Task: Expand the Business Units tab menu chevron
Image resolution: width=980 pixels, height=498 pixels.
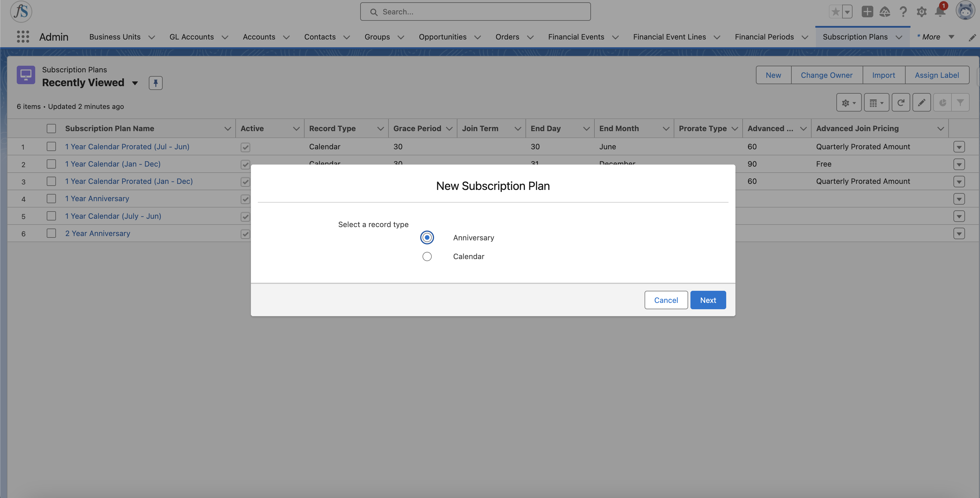Action: [x=151, y=37]
